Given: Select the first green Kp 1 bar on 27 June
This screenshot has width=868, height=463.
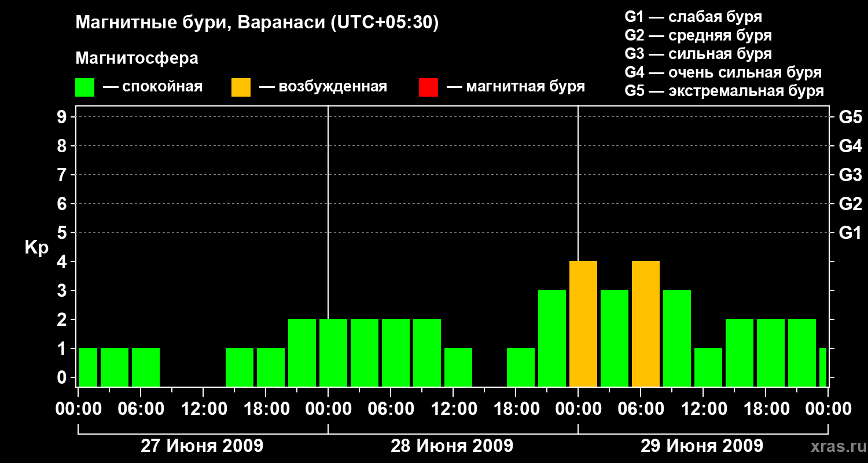Looking at the screenshot, I should (x=88, y=368).
